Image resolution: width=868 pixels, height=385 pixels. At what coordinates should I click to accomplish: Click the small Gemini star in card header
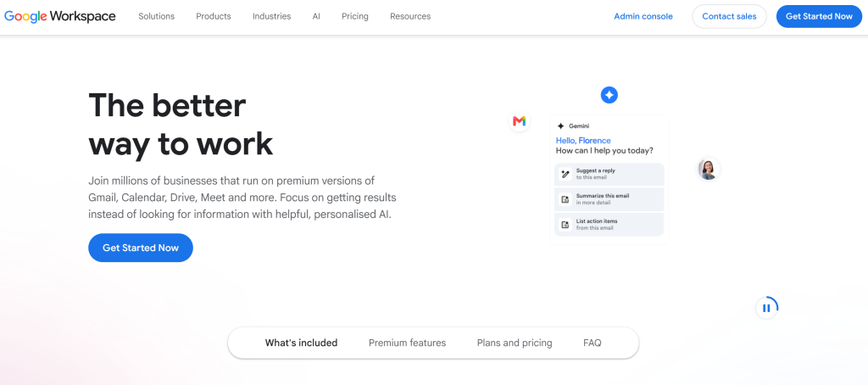pos(560,126)
